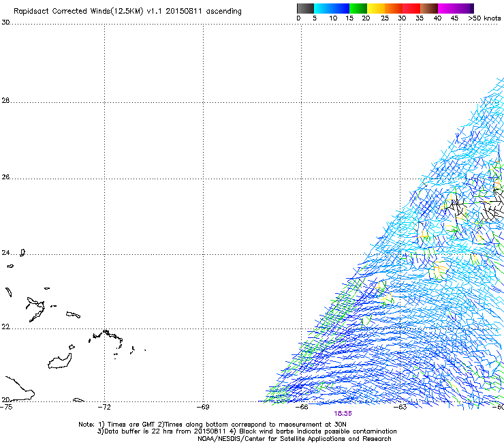Select the "15" value under the color bar
Screen dimensions: 504x443
coord(349,18)
